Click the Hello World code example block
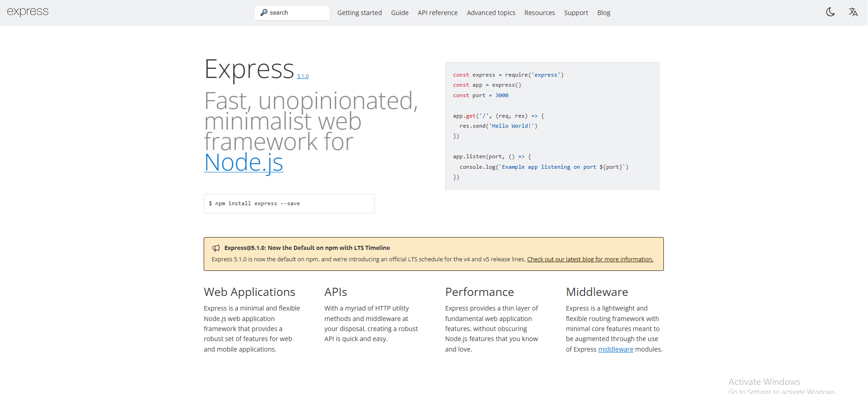The width and height of the screenshot is (868, 394). (x=552, y=126)
